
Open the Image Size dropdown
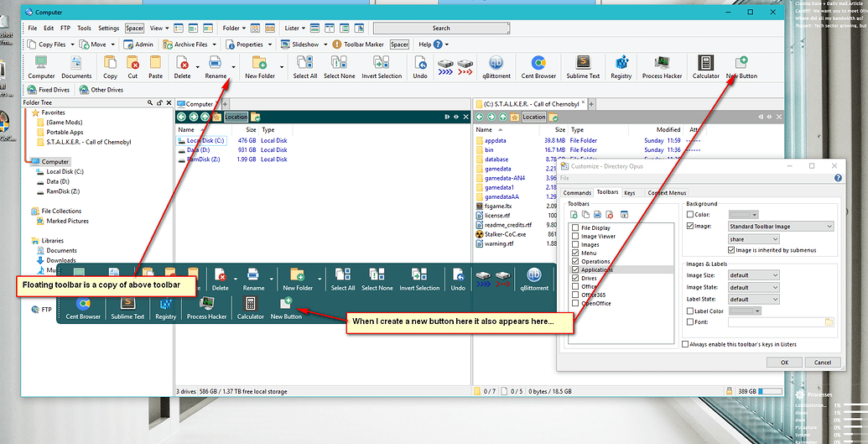[x=753, y=275]
